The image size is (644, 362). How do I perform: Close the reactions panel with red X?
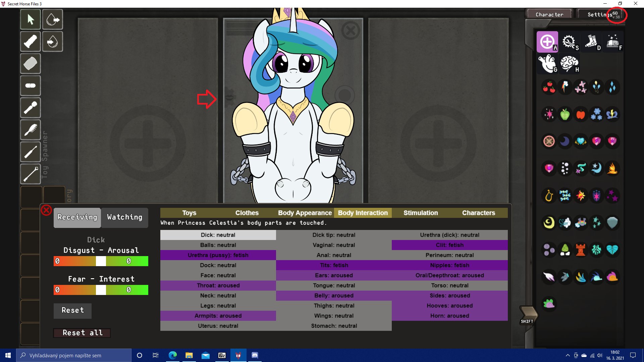[46, 210]
